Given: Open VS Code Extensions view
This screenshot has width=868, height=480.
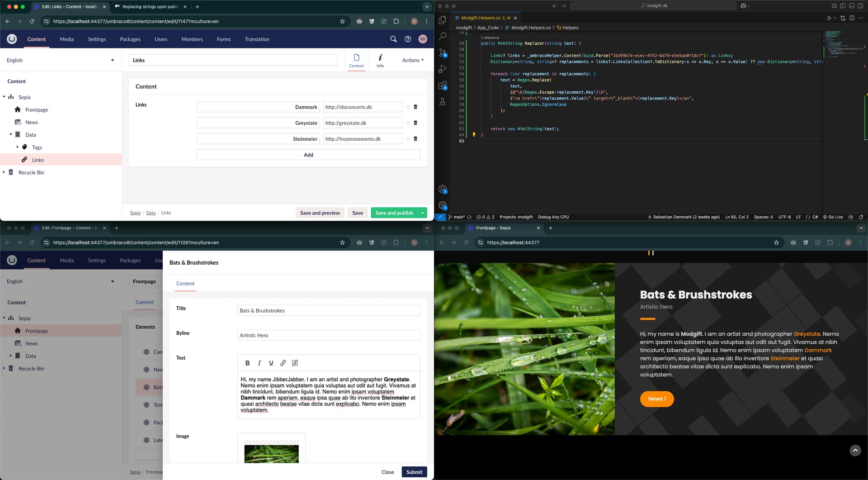Looking at the screenshot, I should (443, 86).
